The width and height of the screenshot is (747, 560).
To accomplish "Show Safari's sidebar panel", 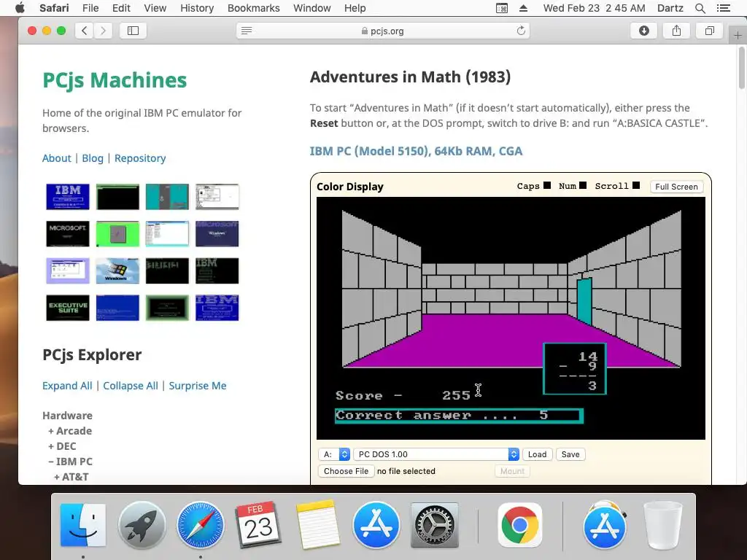I will pos(133,31).
